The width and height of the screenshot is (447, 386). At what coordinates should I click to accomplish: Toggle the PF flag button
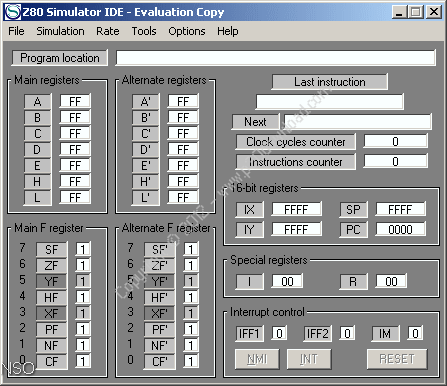52,330
